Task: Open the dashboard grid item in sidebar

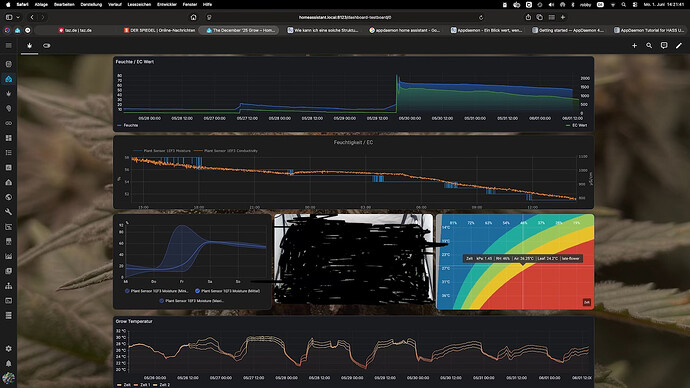Action: tap(8, 138)
